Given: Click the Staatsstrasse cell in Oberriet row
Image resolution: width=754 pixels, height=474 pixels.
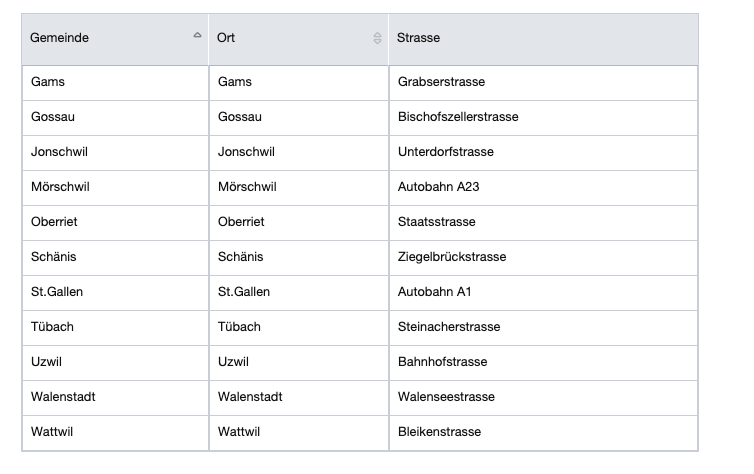Looking at the screenshot, I should click(x=437, y=222).
